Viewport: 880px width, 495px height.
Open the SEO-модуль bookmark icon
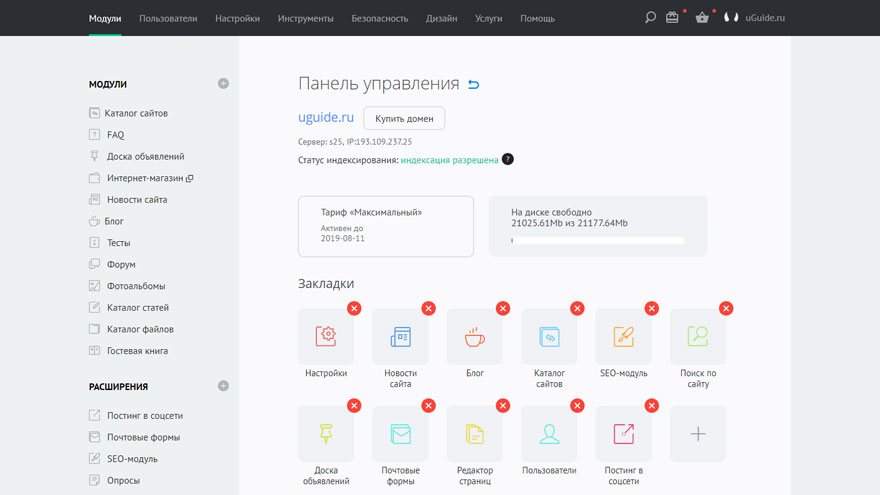tap(623, 336)
